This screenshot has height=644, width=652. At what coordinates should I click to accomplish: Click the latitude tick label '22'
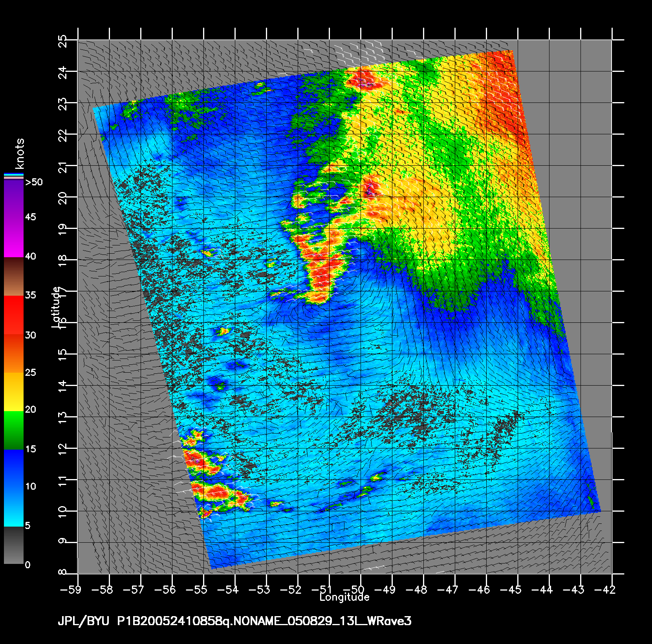tap(63, 135)
